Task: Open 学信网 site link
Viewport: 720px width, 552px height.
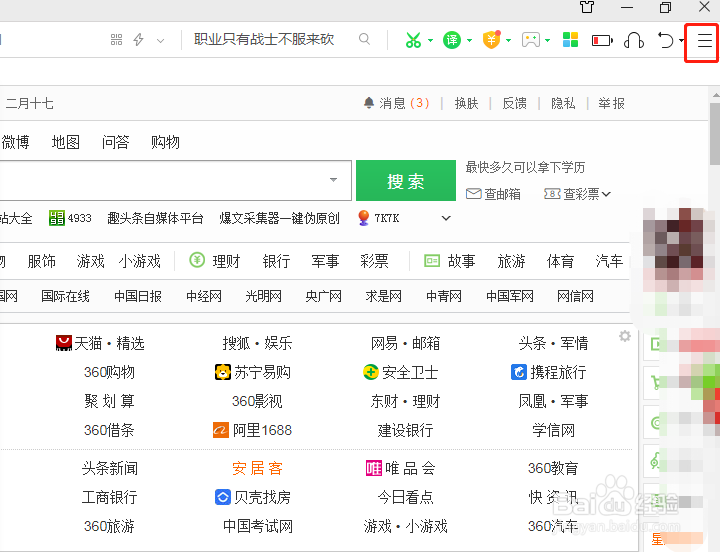Action: pos(553,430)
